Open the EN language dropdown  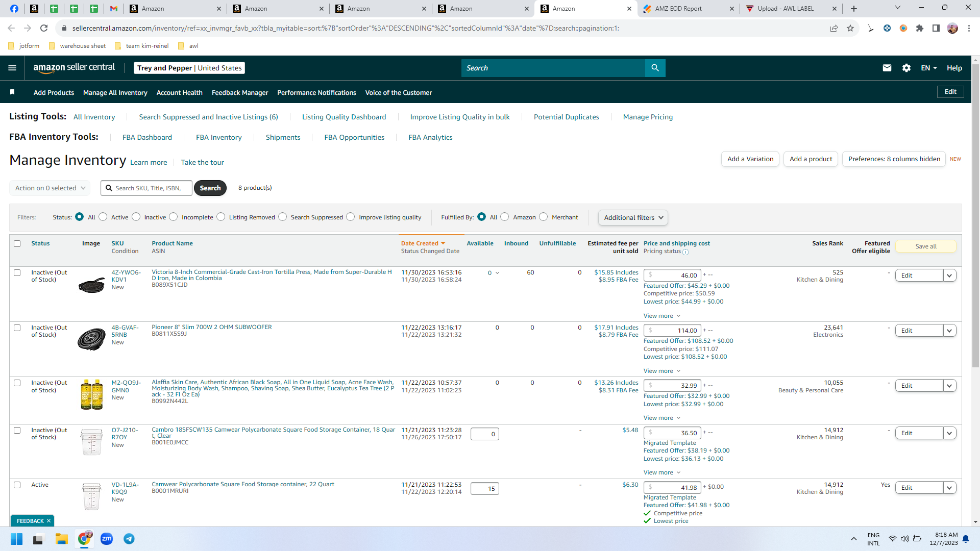click(929, 68)
